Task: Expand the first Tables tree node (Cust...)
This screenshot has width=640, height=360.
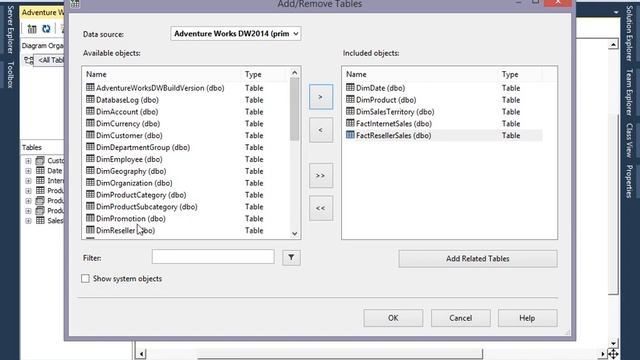Action: 28,161
